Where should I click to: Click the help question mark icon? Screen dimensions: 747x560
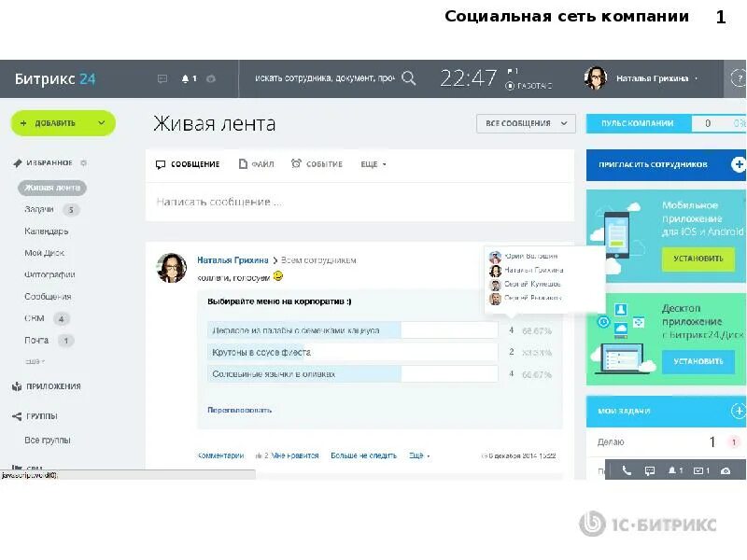(739, 78)
